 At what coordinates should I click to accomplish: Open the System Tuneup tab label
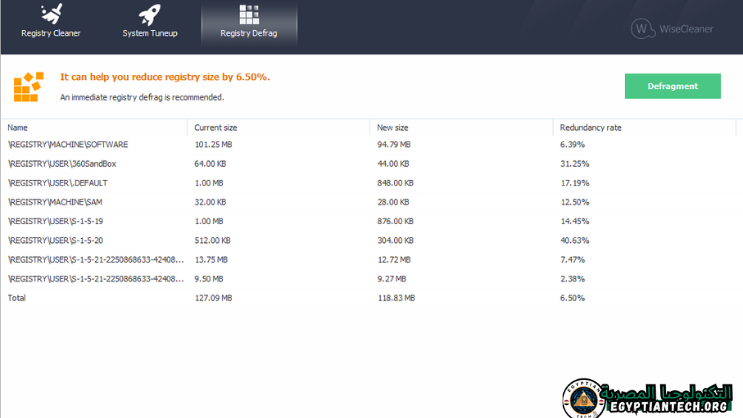[x=150, y=33]
